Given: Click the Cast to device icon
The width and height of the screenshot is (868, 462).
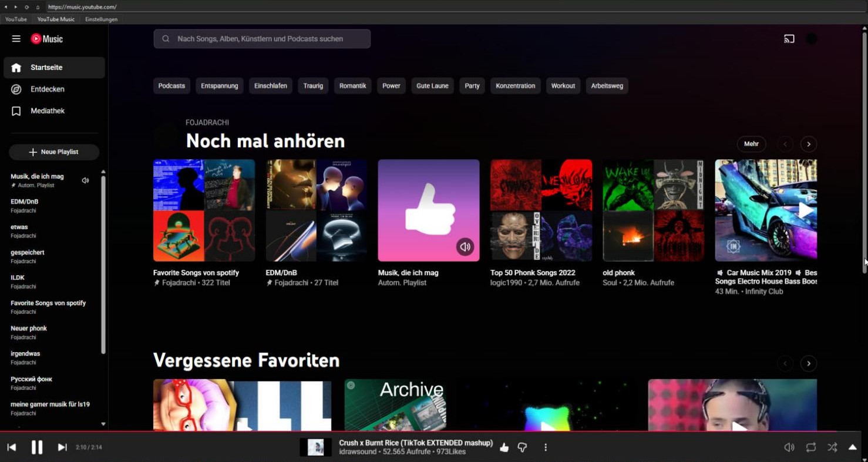Looking at the screenshot, I should 789,39.
